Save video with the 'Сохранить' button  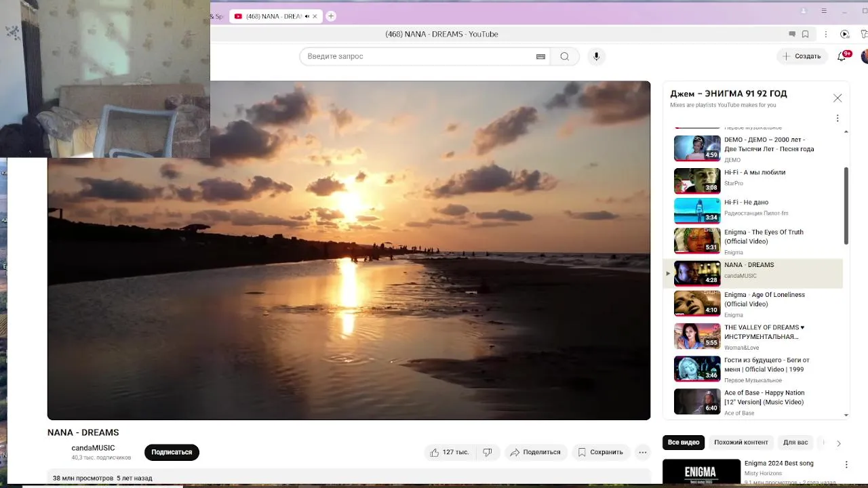coord(599,452)
